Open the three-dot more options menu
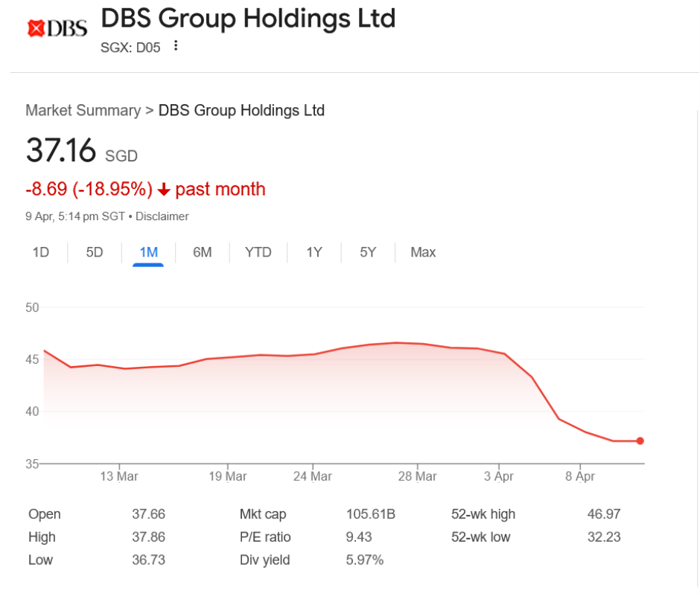Image resolution: width=700 pixels, height=596 pixels. [x=176, y=45]
